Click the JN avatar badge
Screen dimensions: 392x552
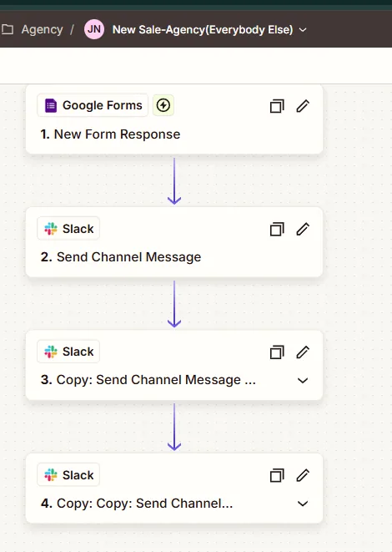click(x=94, y=29)
